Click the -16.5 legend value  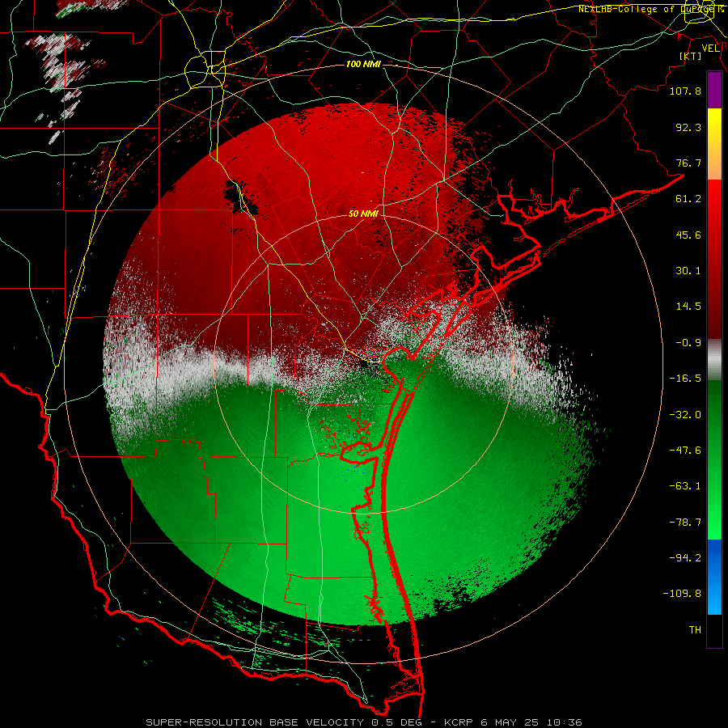[x=685, y=379]
